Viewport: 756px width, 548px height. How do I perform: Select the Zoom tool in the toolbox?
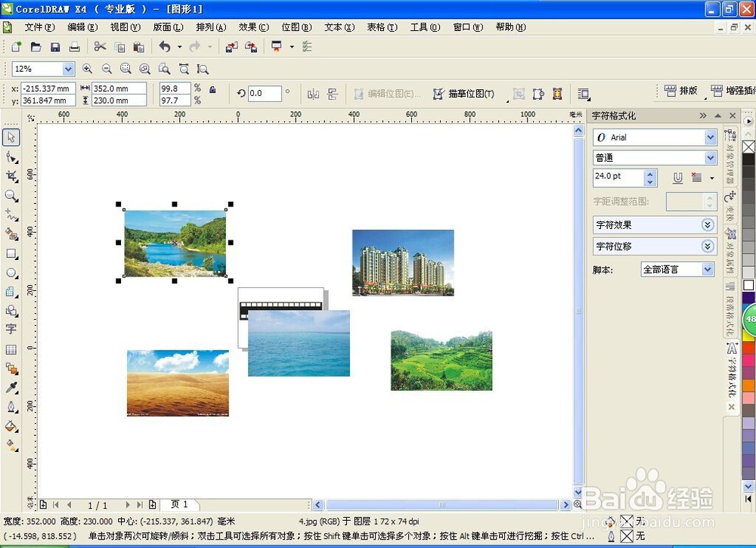[x=11, y=195]
